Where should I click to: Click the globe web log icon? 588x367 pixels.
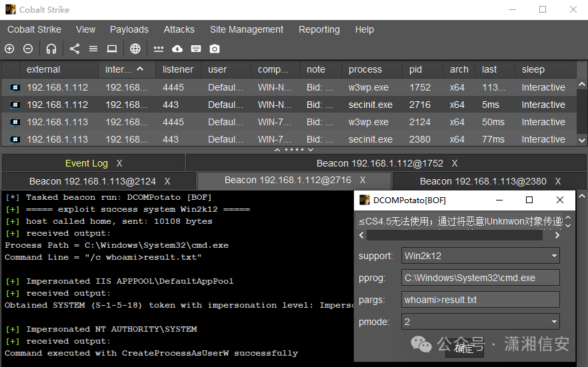pos(135,49)
